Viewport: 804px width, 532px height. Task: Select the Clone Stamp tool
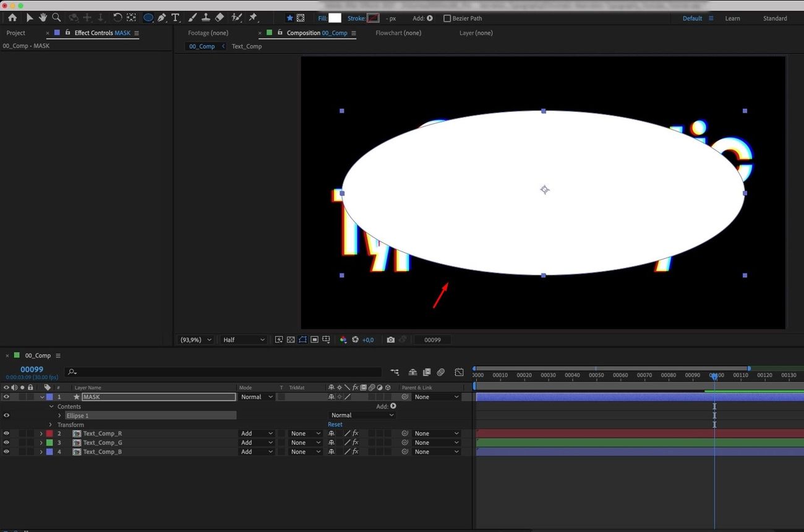click(x=206, y=17)
